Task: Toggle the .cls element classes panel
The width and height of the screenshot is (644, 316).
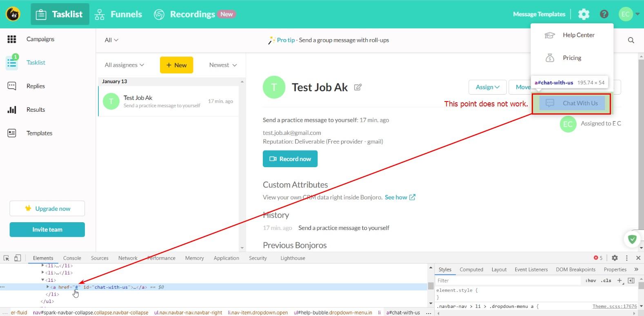Action: coord(606,281)
